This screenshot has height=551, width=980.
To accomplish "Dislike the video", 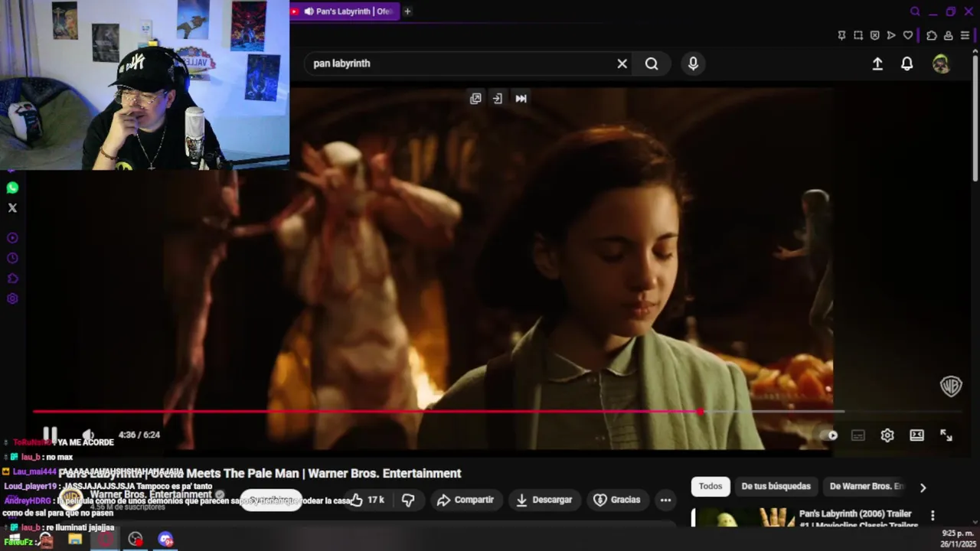I will coord(408,500).
